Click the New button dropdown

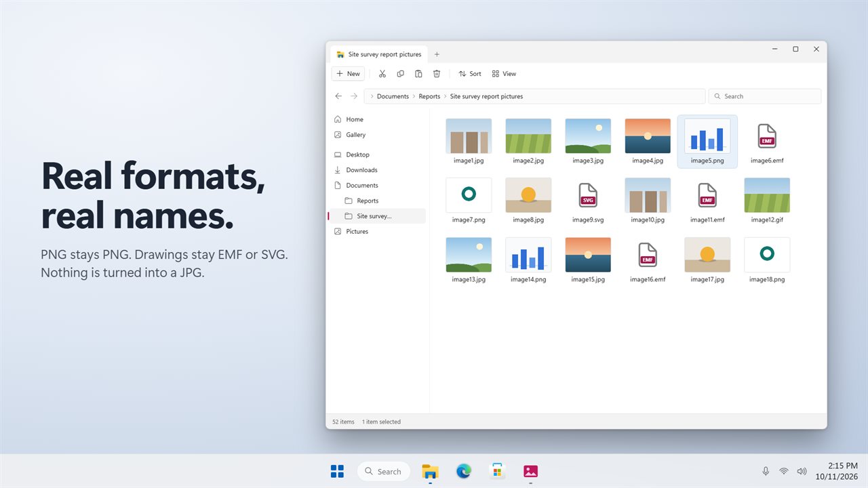tap(348, 74)
